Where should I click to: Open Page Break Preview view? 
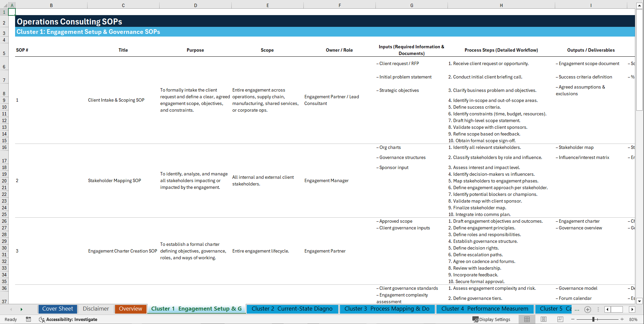tap(560, 319)
